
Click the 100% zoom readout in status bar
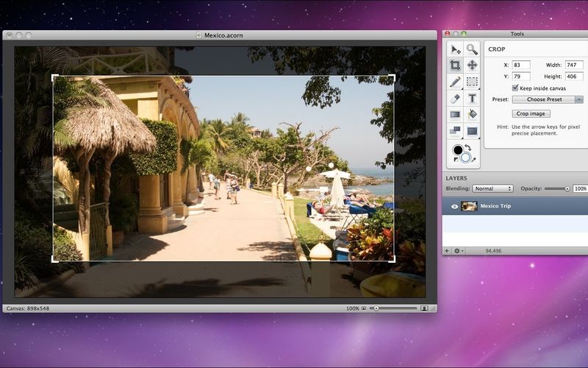pos(353,308)
